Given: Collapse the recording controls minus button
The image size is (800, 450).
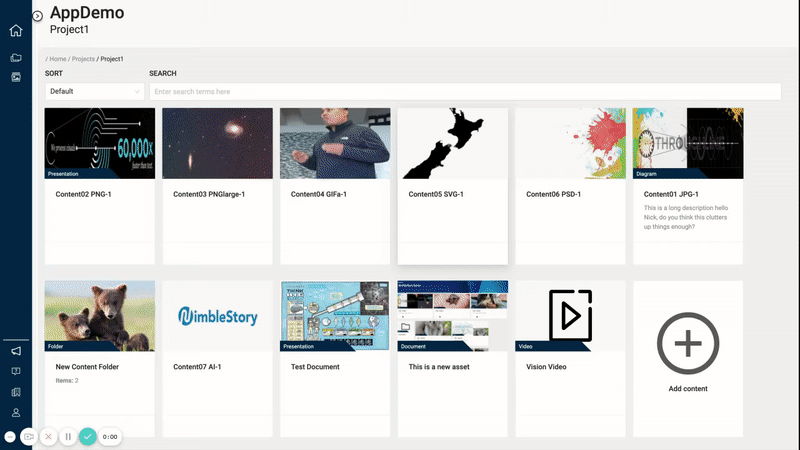Looking at the screenshot, I should [x=10, y=437].
